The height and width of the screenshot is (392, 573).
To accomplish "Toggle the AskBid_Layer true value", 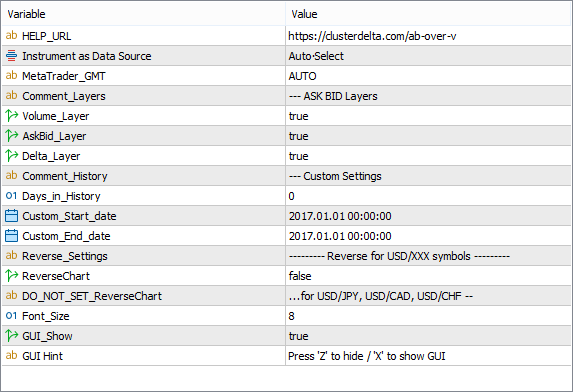I will point(428,136).
